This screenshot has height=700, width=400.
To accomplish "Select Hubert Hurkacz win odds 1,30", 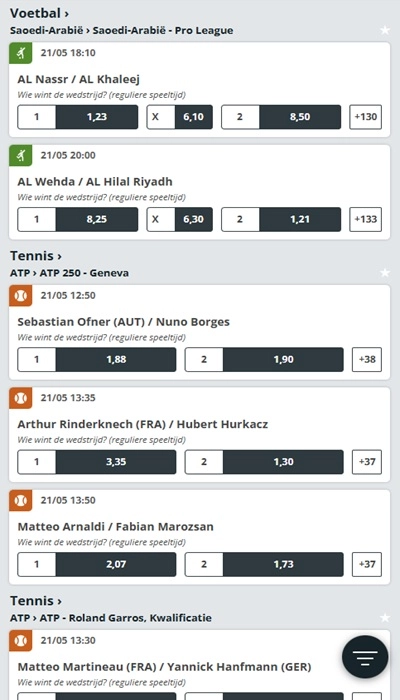I will [x=264, y=462].
